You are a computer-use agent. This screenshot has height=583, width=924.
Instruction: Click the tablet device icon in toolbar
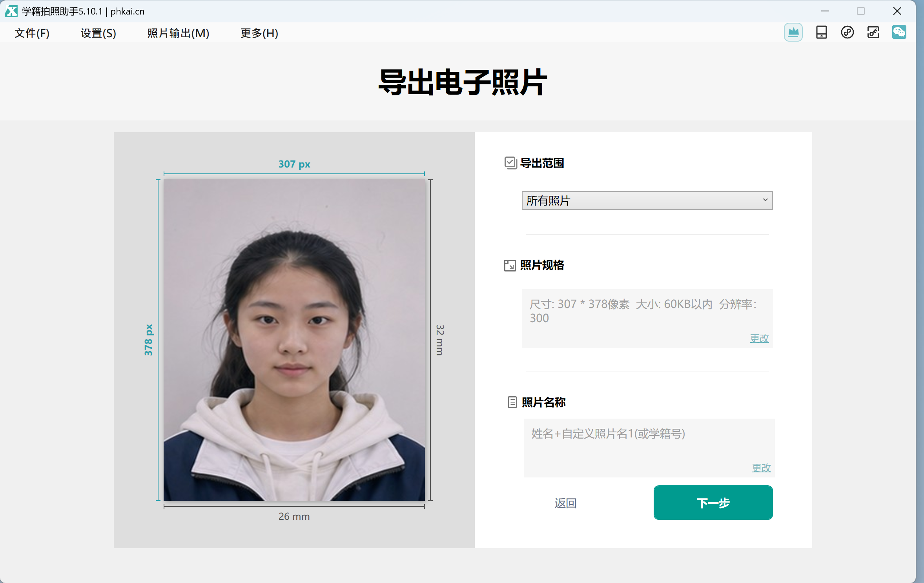click(821, 32)
